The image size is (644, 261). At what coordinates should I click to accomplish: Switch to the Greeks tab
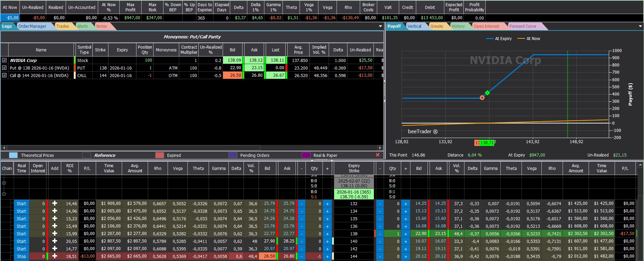point(437,26)
